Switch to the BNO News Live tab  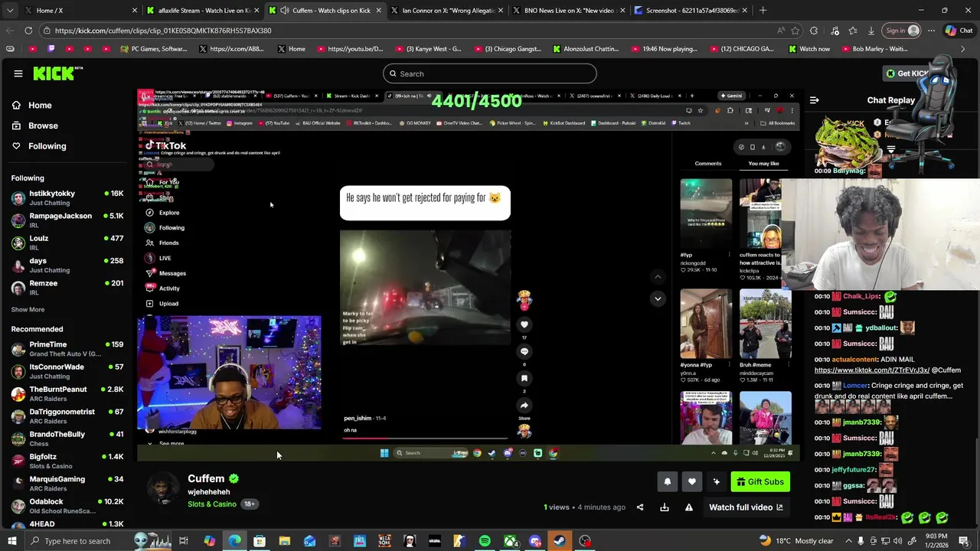pyautogui.click(x=569, y=11)
